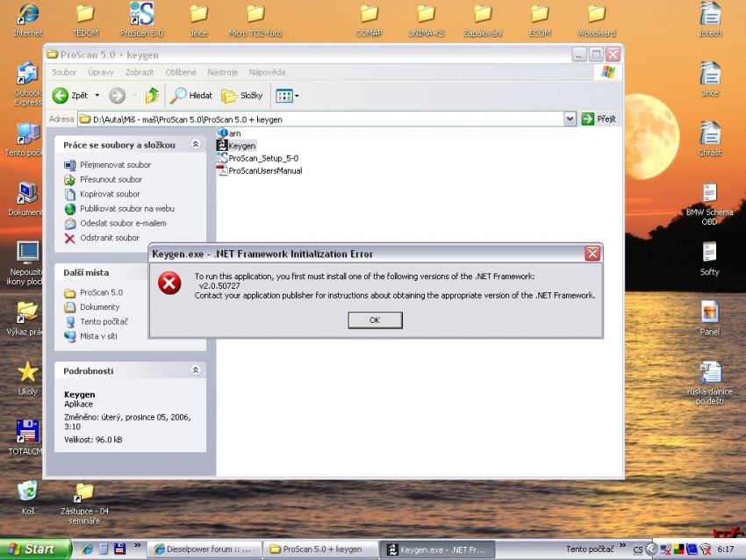Screen dimensions: 746x560
Task: Dismiss the .NET error with OK
Action: [x=375, y=320]
